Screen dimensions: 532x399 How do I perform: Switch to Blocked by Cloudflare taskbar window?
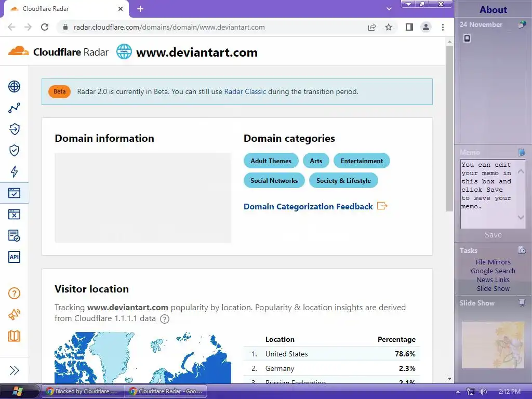click(x=83, y=391)
